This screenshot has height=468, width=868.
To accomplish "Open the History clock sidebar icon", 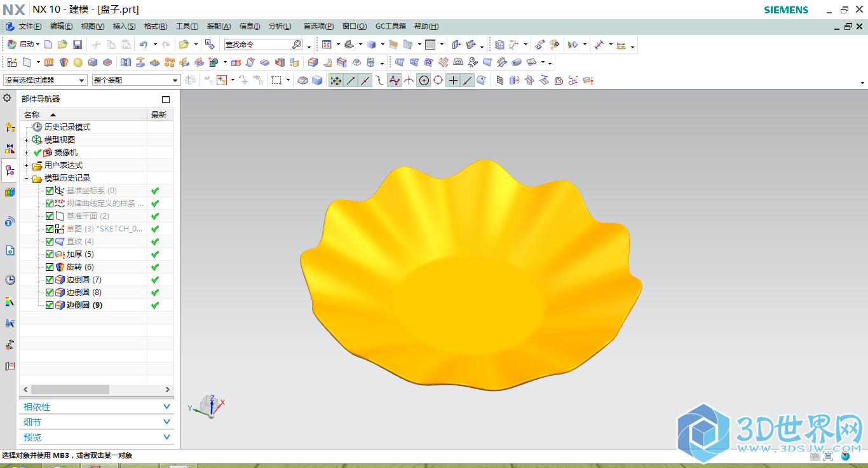I will (x=10, y=280).
